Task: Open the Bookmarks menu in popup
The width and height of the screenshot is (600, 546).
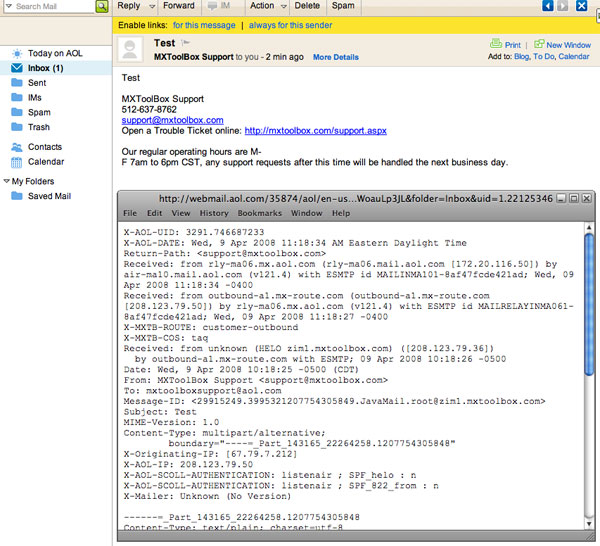Action: [259, 213]
